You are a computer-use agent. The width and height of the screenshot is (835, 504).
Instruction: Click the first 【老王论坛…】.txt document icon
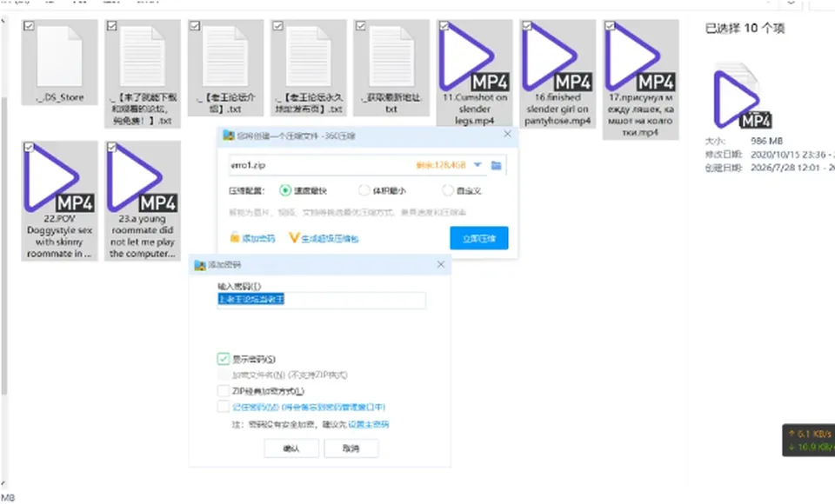[225, 56]
